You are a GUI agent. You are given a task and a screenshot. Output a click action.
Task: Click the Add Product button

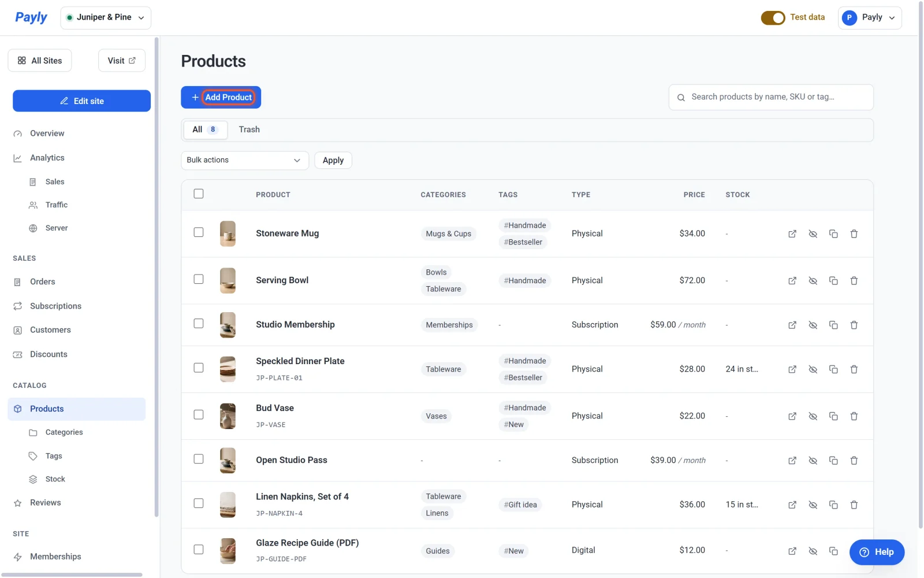tap(221, 97)
